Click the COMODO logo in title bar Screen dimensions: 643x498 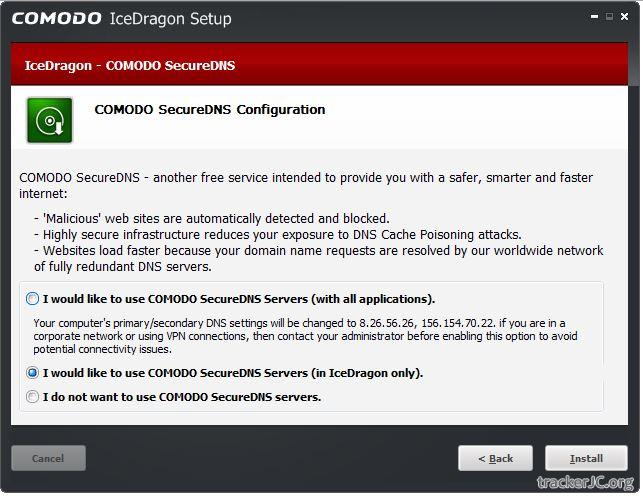click(x=57, y=19)
